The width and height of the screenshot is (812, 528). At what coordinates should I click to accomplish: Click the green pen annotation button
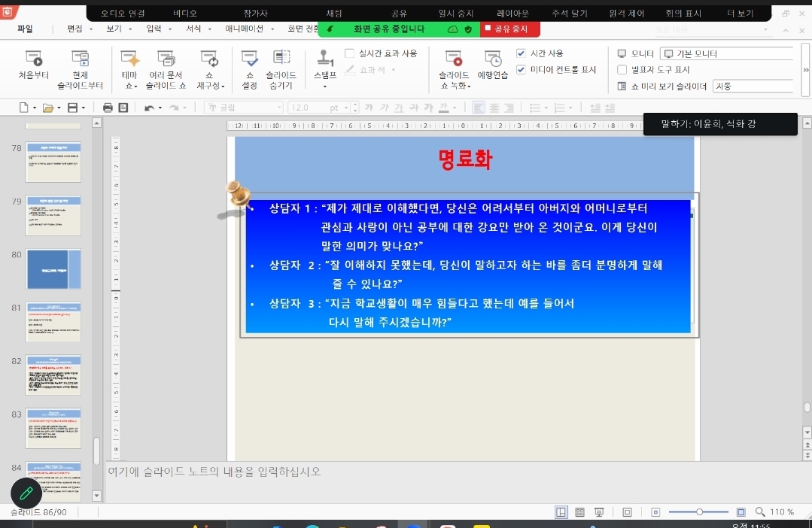pyautogui.click(x=26, y=493)
